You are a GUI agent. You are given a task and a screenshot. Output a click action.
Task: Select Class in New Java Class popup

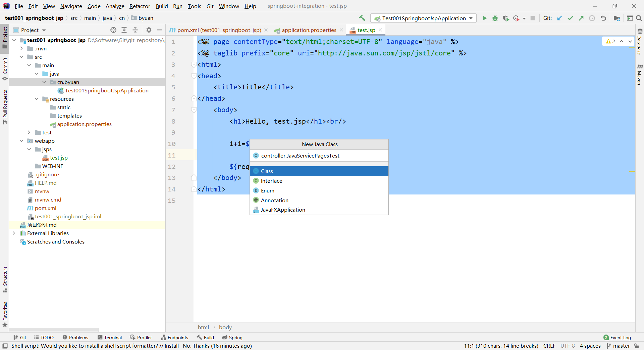(319, 171)
